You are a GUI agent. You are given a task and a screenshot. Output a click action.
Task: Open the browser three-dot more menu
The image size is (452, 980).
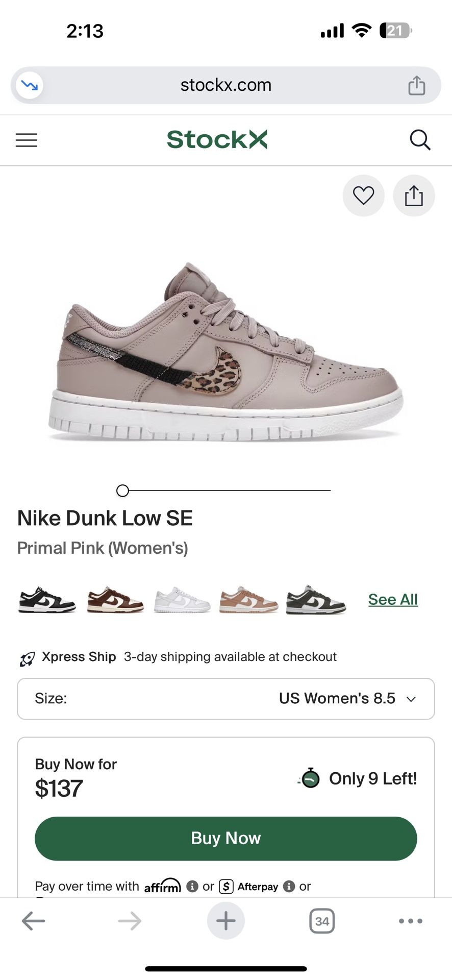[410, 921]
